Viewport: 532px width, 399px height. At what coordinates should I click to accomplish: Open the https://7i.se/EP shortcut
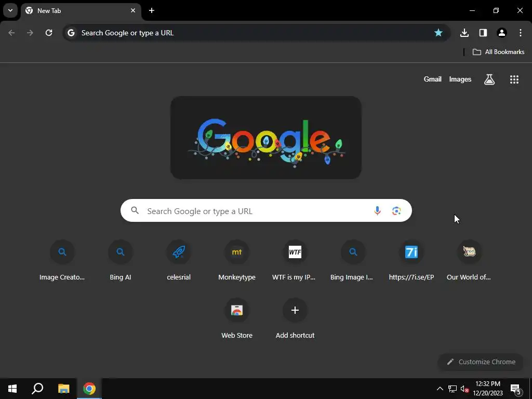(x=411, y=261)
